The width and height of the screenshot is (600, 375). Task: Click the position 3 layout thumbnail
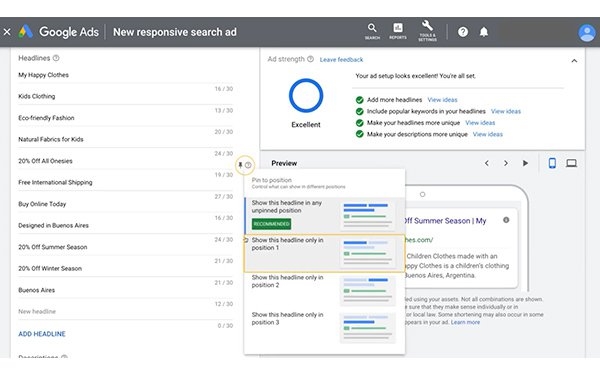[367, 328]
